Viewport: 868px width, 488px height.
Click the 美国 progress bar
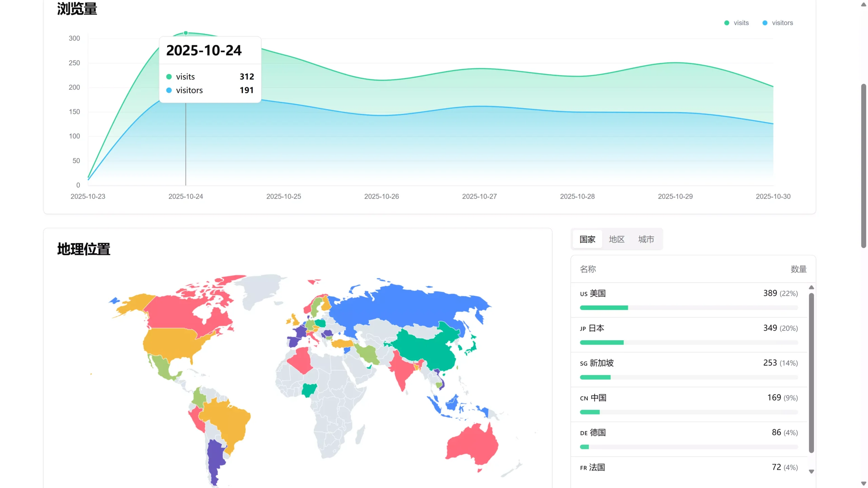[604, 308]
